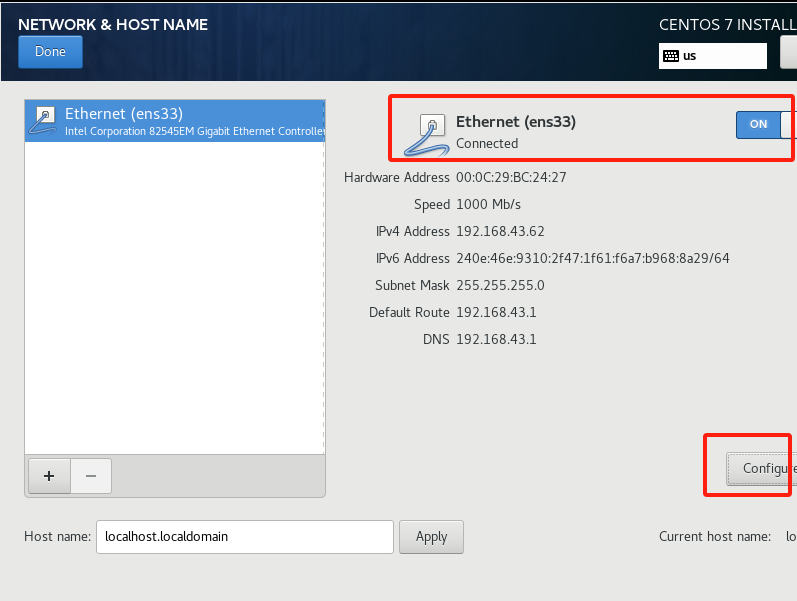This screenshot has width=797, height=601.
Task: Click the Ethernet icon in the device list
Action: click(x=45, y=121)
